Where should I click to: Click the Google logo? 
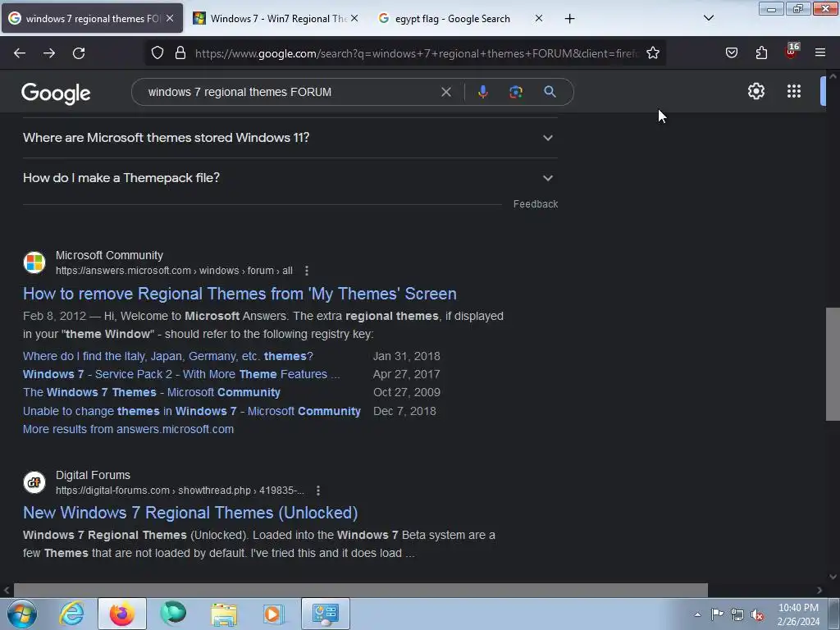[x=56, y=94]
